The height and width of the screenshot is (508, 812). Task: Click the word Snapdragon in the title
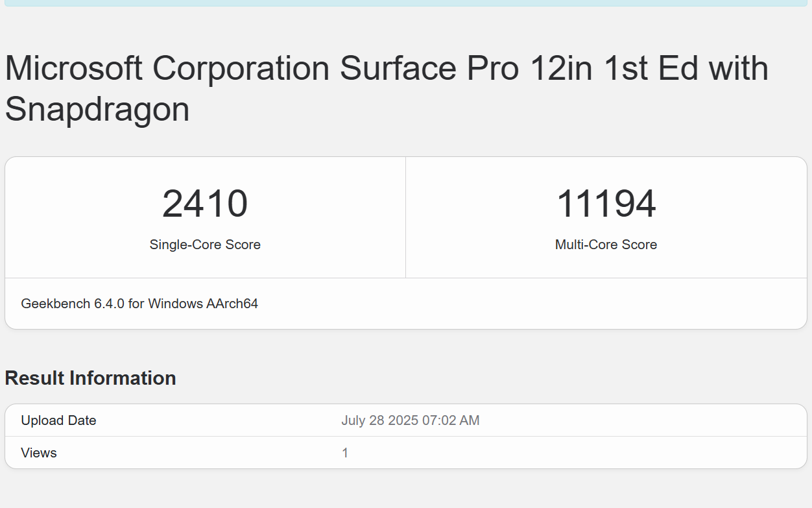pos(97,109)
